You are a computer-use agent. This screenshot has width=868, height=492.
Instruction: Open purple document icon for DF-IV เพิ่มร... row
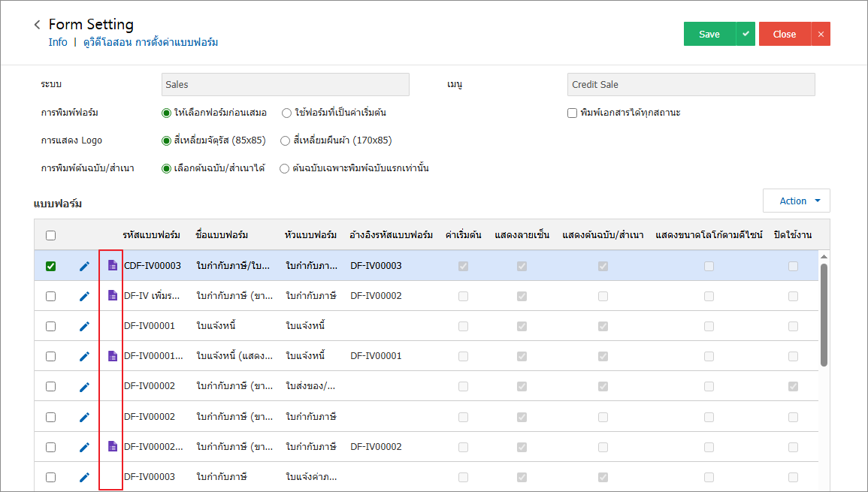(113, 296)
